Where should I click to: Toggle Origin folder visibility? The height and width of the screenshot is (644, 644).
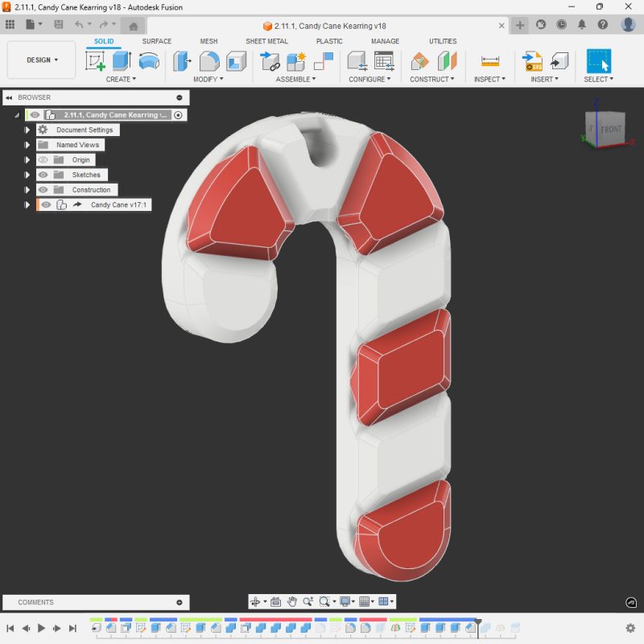pyautogui.click(x=43, y=160)
